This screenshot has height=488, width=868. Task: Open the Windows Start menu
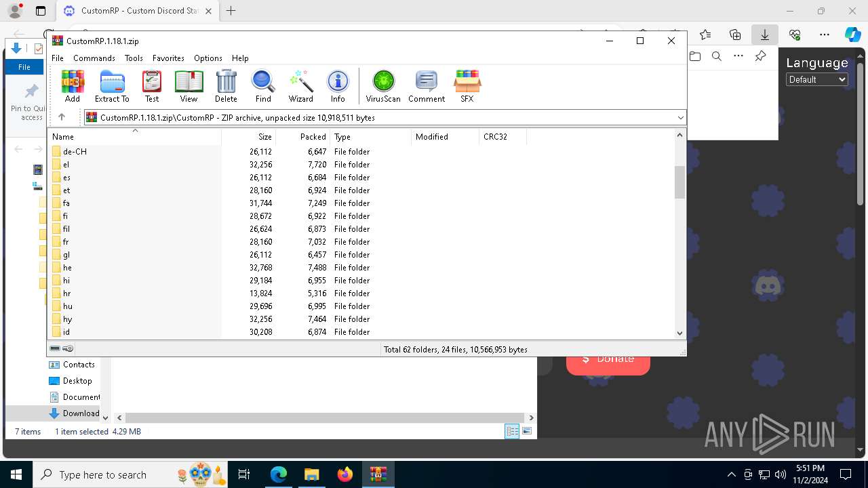[16, 474]
